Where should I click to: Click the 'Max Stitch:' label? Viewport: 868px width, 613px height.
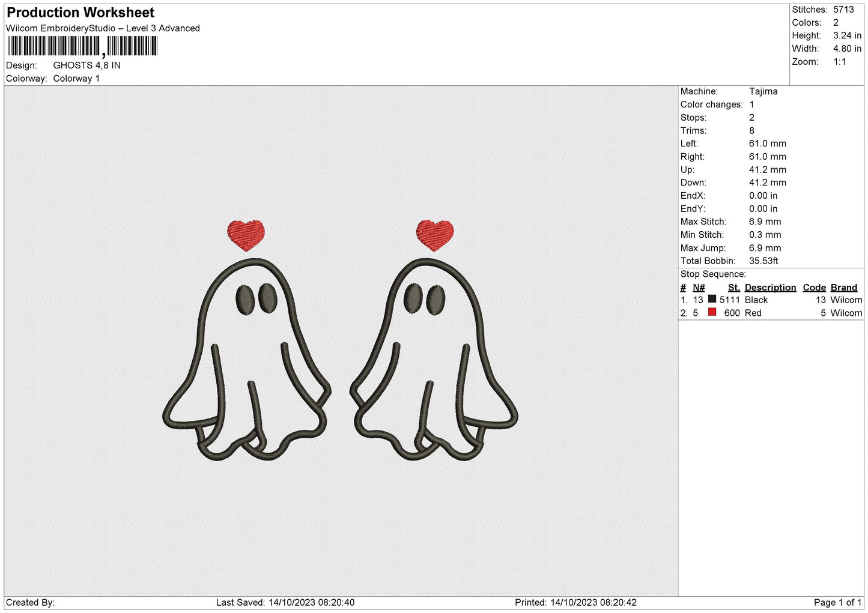click(x=703, y=222)
